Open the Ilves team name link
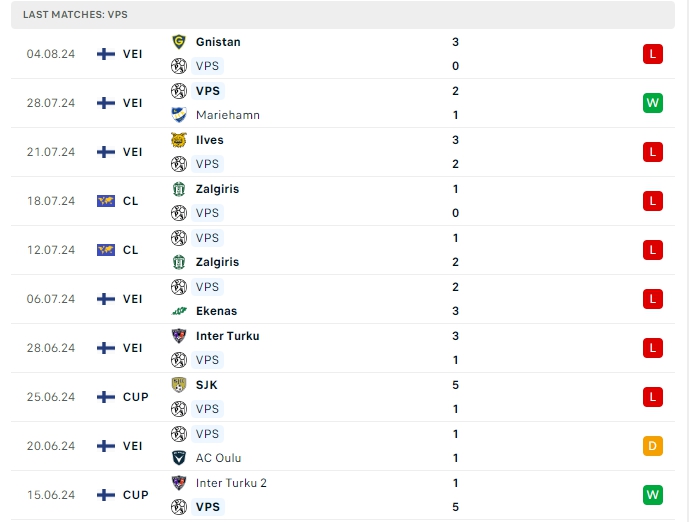689x522 pixels. pyautogui.click(x=210, y=140)
